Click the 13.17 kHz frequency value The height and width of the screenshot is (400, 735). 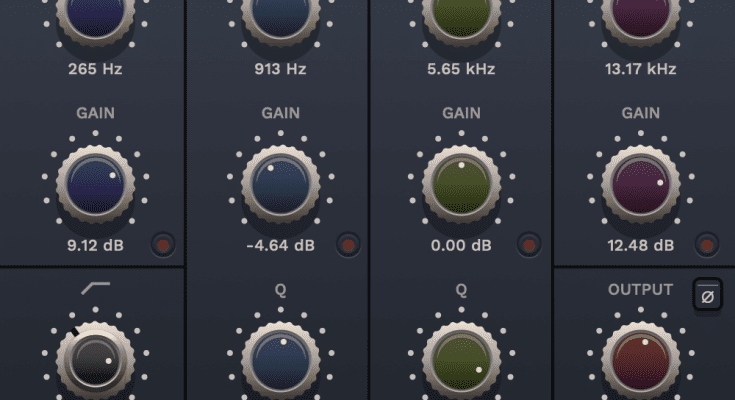click(640, 69)
